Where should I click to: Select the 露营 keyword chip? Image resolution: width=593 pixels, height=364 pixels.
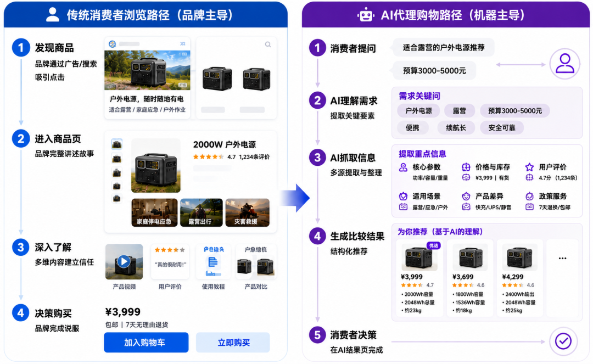pyautogui.click(x=460, y=111)
